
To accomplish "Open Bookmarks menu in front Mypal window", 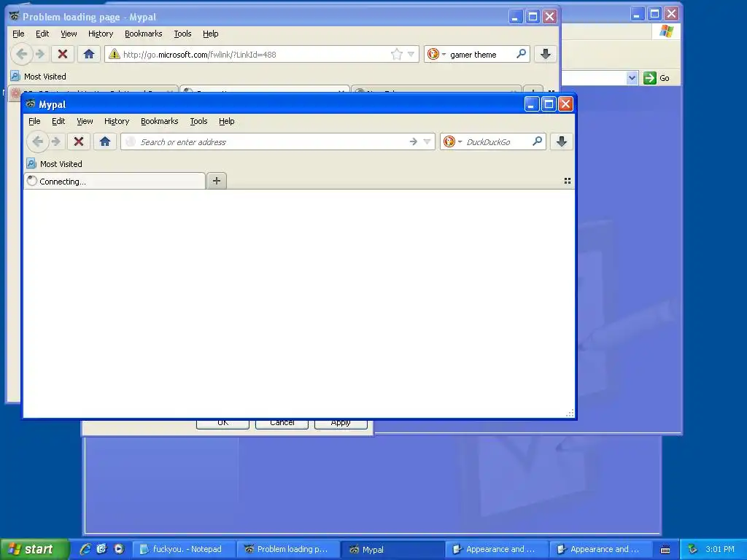I will 159,121.
